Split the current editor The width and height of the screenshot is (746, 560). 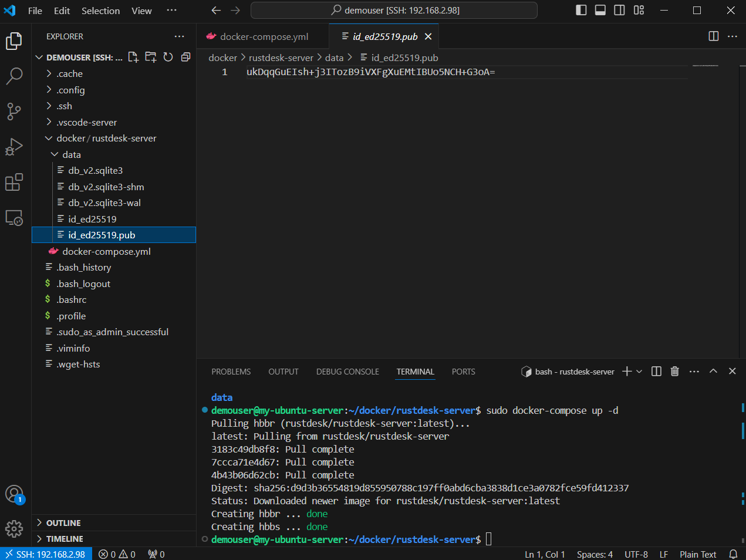pos(713,36)
